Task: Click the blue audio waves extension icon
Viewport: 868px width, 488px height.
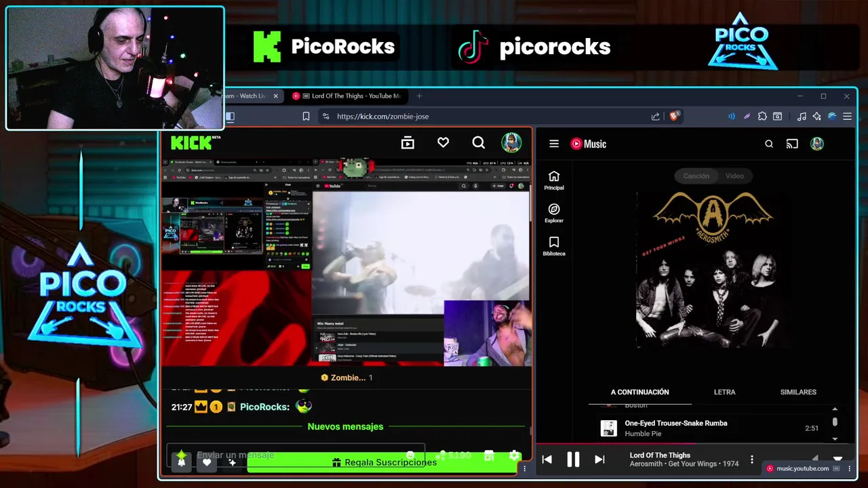Action: coord(731,117)
